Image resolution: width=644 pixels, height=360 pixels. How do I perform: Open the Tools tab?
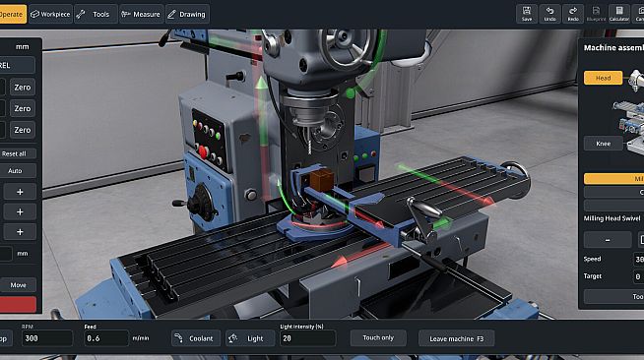[96, 15]
